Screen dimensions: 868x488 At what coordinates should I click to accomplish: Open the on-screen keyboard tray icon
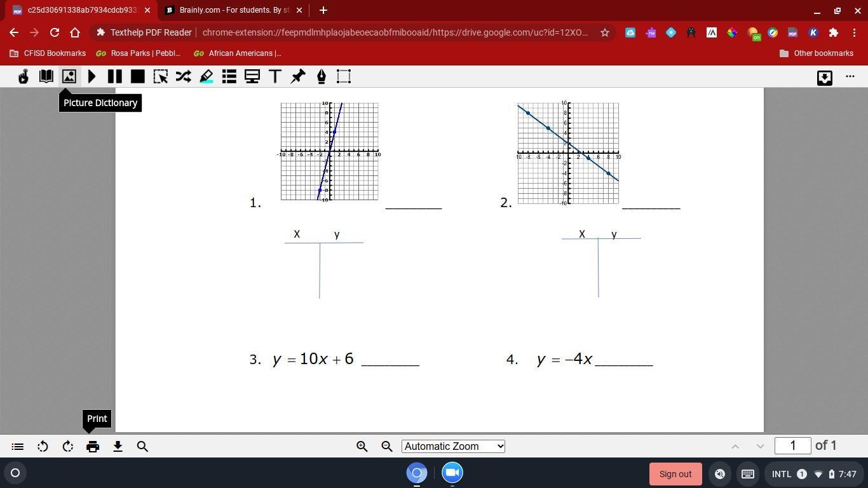pyautogui.click(x=748, y=474)
